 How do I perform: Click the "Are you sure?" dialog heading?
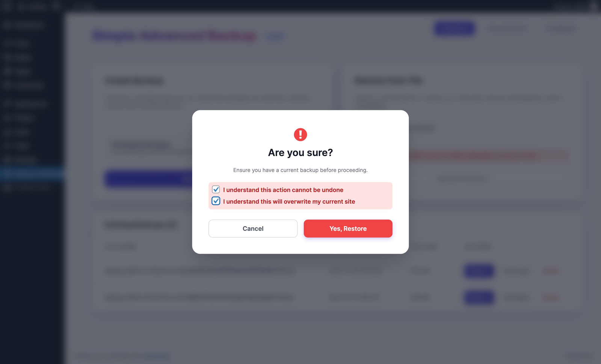[300, 153]
